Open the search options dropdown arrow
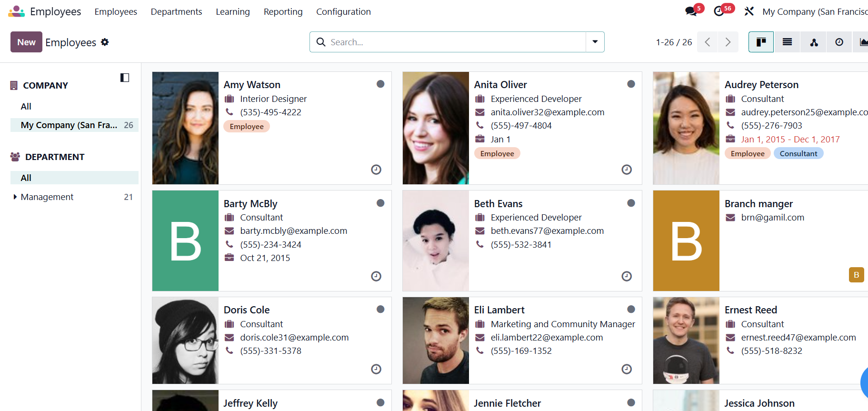Screen dimensions: 868x411 [x=595, y=42]
